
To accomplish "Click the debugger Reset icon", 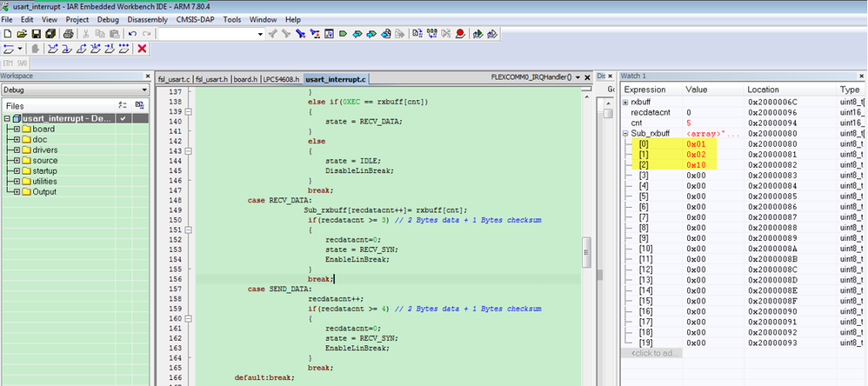I will coord(7,49).
